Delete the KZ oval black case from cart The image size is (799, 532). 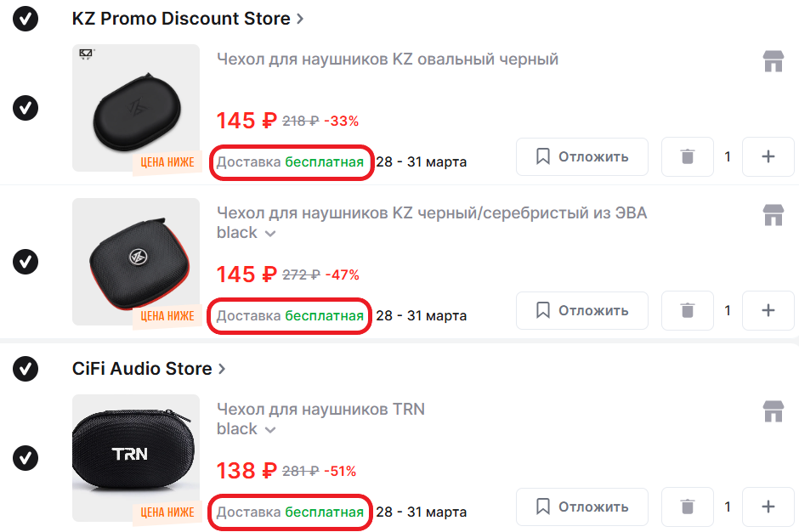pyautogui.click(x=688, y=156)
